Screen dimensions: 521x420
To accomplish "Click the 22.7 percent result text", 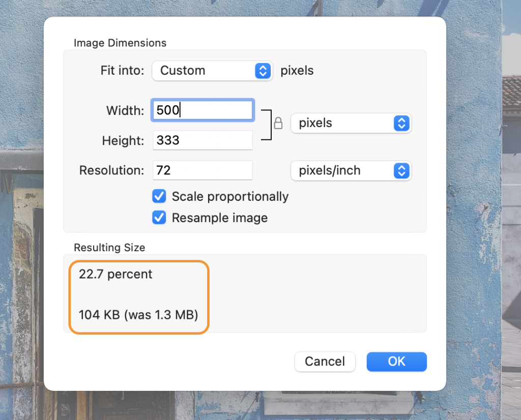I will 115,275.
